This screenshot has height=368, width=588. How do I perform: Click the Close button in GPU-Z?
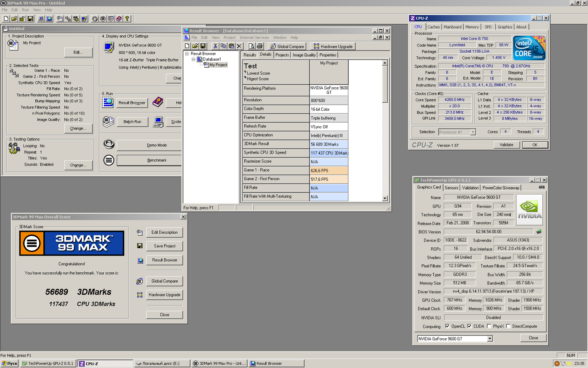tap(533, 338)
